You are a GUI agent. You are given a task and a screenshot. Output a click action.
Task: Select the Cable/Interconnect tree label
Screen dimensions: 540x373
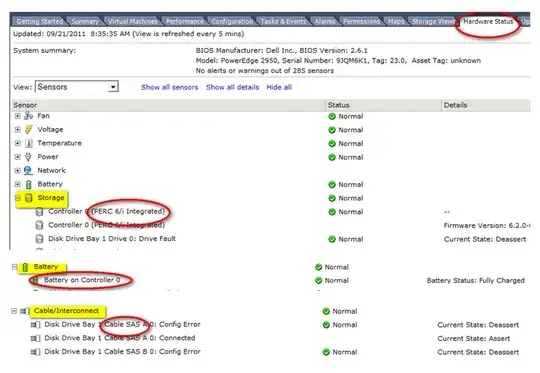[x=66, y=311]
